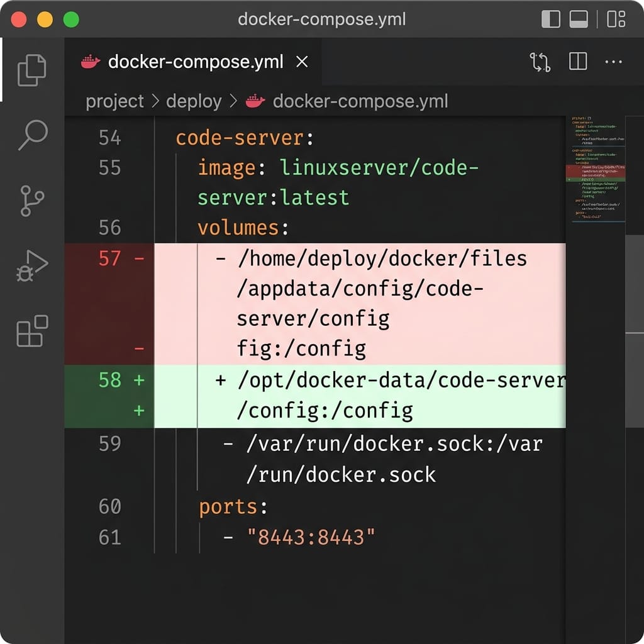Click the 'deploy' breadcrumb
Image resolution: width=644 pixels, height=644 pixels.
click(194, 101)
